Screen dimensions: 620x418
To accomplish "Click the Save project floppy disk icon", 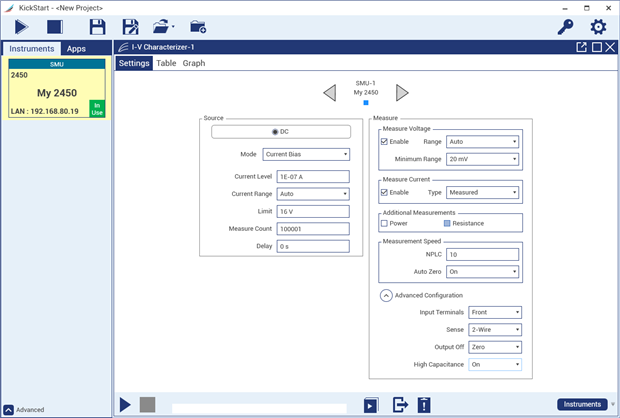I will click(97, 27).
